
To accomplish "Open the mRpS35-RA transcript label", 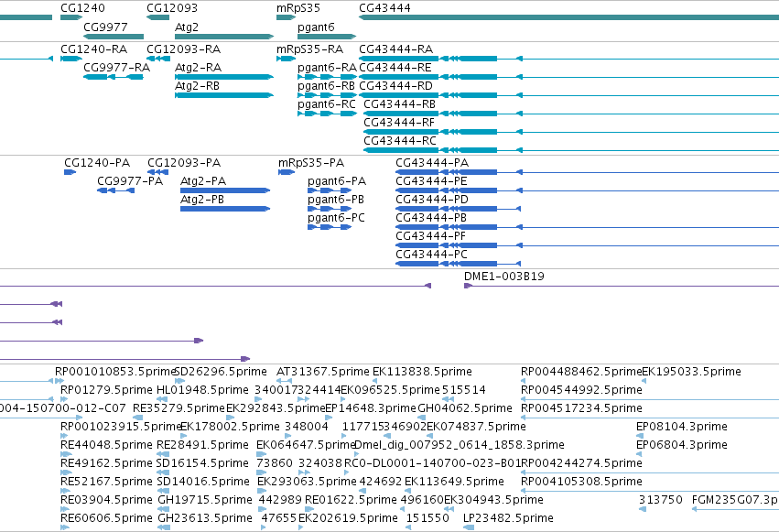I will tap(309, 49).
